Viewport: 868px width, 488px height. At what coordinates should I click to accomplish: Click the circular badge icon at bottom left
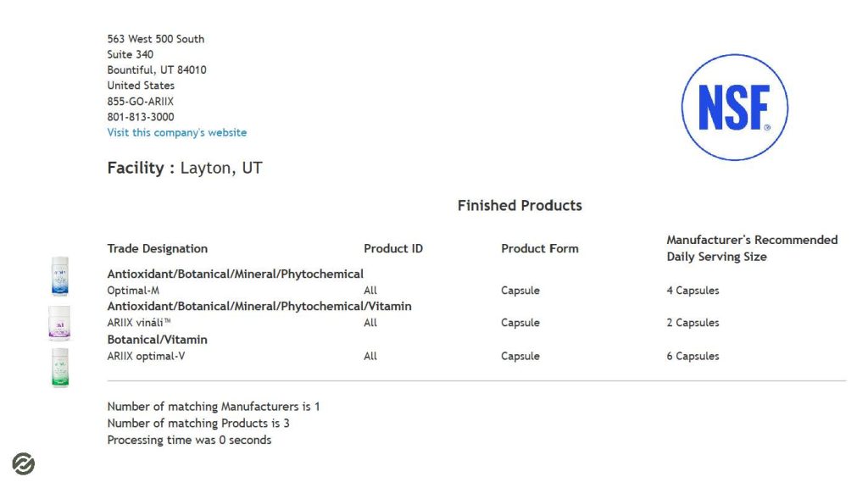23,463
